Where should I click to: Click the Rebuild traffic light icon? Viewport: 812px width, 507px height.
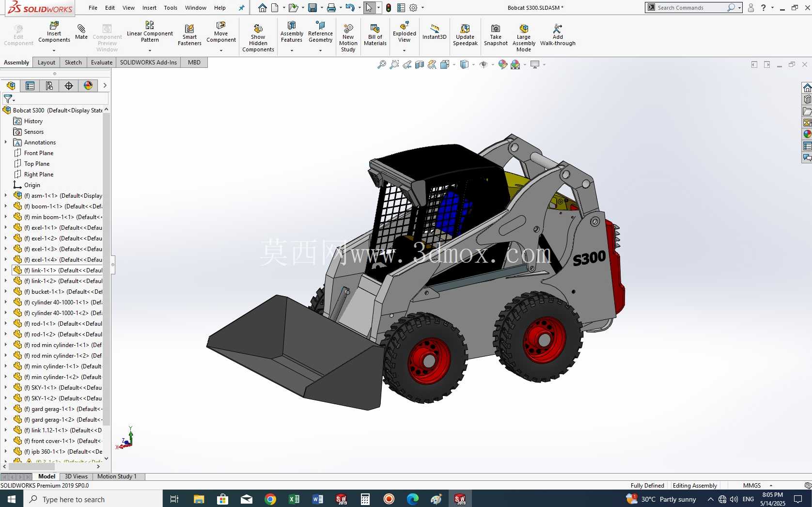pos(389,8)
